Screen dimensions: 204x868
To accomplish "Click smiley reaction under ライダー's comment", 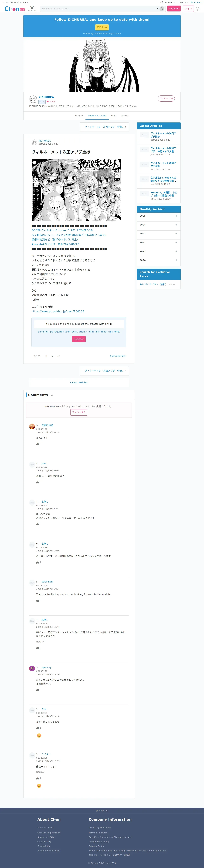I will point(39,786).
